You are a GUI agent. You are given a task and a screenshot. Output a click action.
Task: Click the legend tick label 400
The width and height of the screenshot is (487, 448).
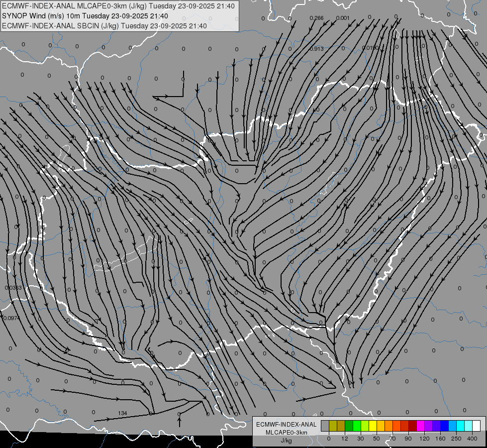[x=472, y=439]
